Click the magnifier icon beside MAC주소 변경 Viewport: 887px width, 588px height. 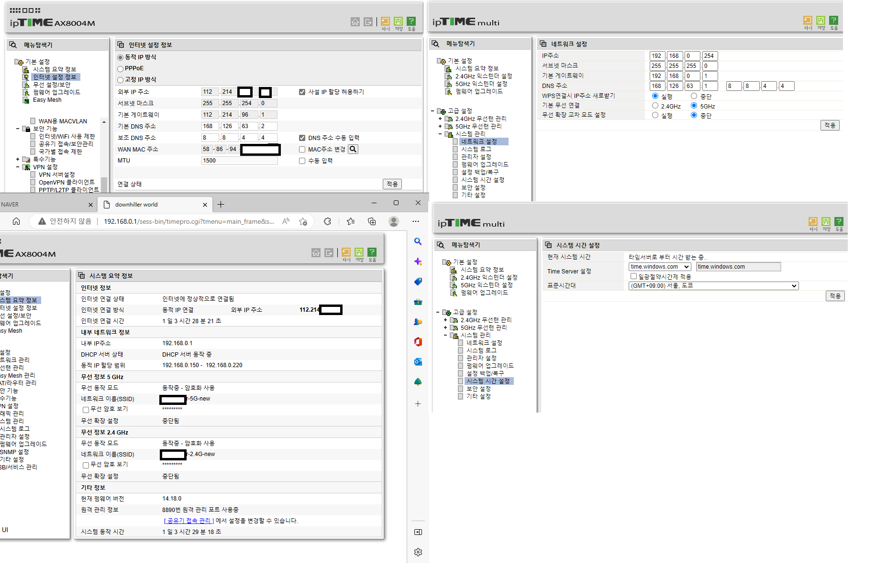[x=353, y=149]
